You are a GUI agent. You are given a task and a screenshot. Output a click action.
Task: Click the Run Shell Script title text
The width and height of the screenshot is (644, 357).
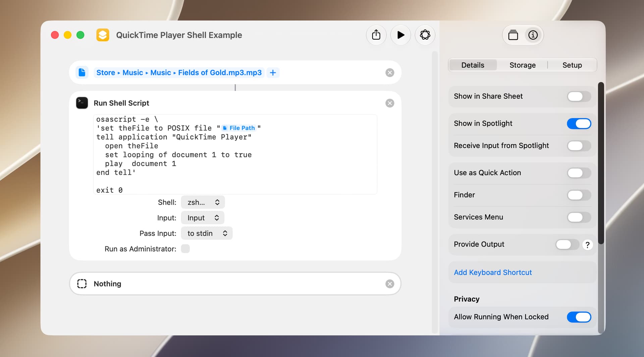click(121, 103)
